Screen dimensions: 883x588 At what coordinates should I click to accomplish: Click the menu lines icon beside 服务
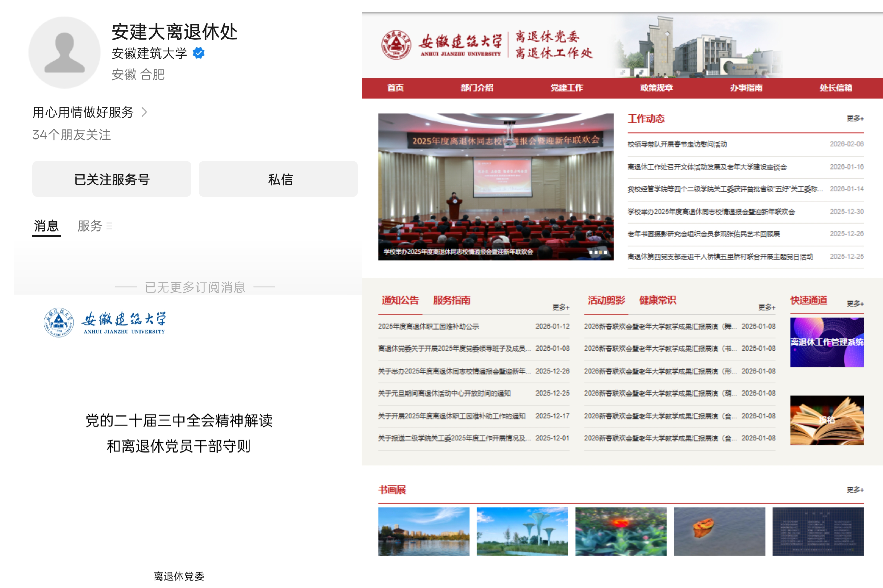tap(109, 226)
